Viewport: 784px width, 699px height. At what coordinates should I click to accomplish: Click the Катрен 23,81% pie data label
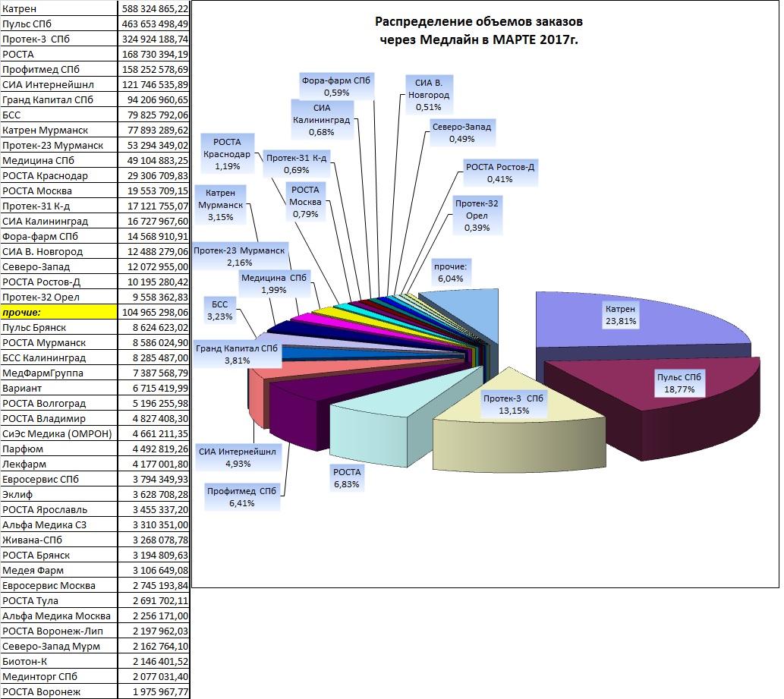[621, 315]
